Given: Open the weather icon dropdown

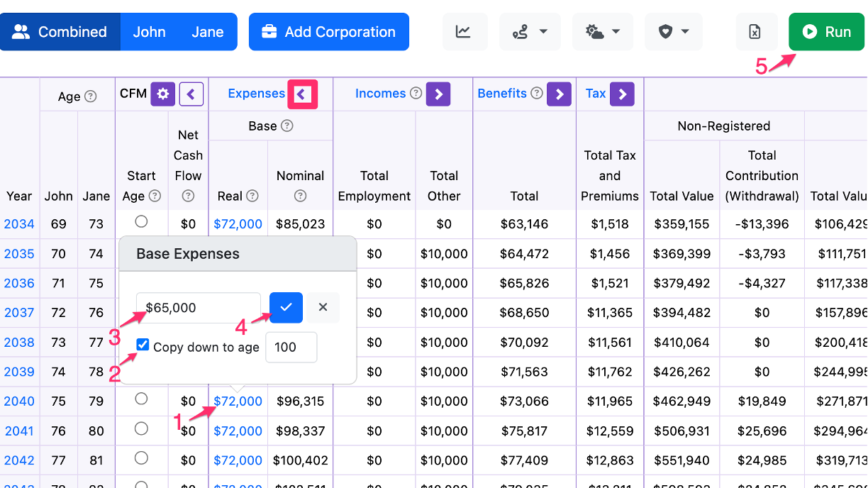Looking at the screenshot, I should pos(603,32).
